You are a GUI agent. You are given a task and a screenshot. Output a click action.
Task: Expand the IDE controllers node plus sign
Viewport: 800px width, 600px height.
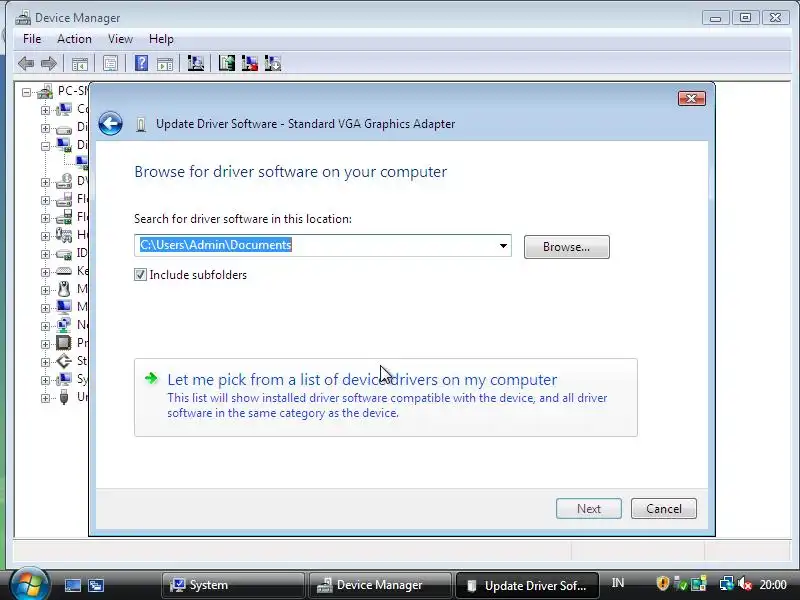(45, 254)
